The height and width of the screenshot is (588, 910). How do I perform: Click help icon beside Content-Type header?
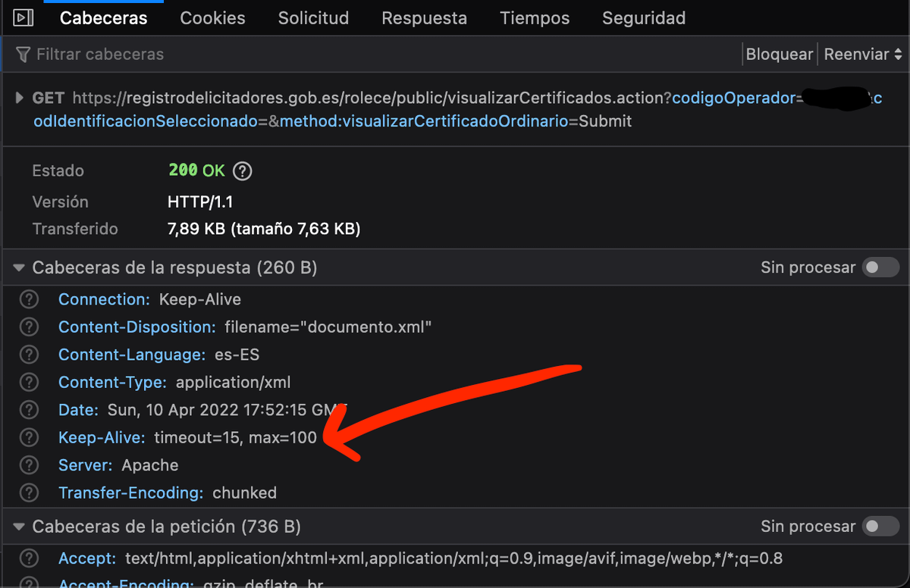click(29, 383)
